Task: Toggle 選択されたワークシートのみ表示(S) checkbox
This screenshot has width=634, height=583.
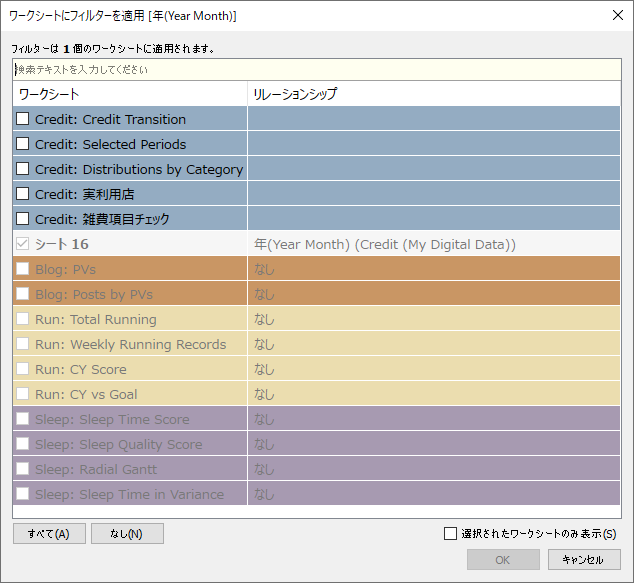Action: coord(450,533)
